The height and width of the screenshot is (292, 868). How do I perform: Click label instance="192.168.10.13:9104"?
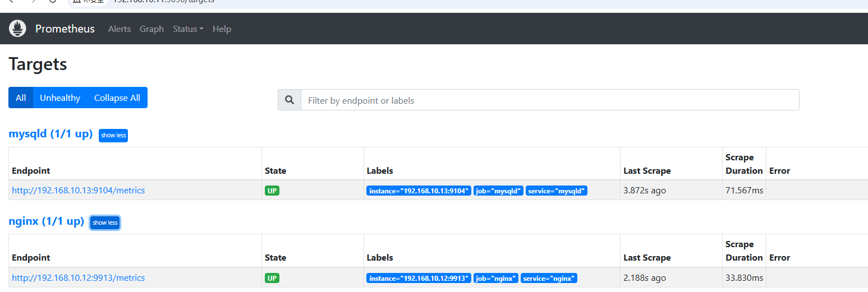[x=419, y=191]
